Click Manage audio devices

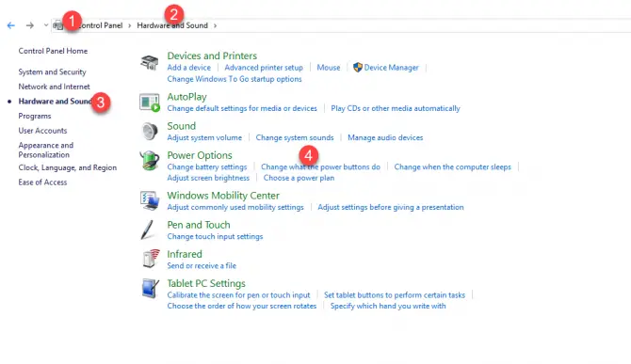(385, 138)
